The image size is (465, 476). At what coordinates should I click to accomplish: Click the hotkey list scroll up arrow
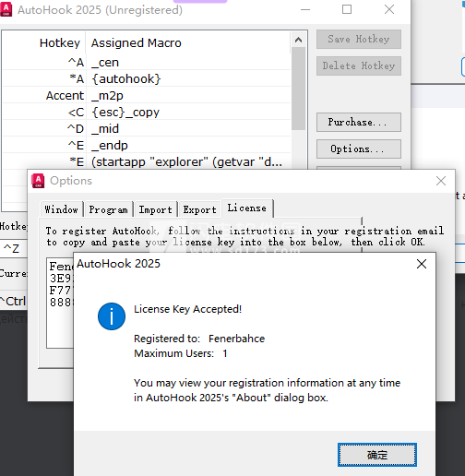click(x=298, y=40)
